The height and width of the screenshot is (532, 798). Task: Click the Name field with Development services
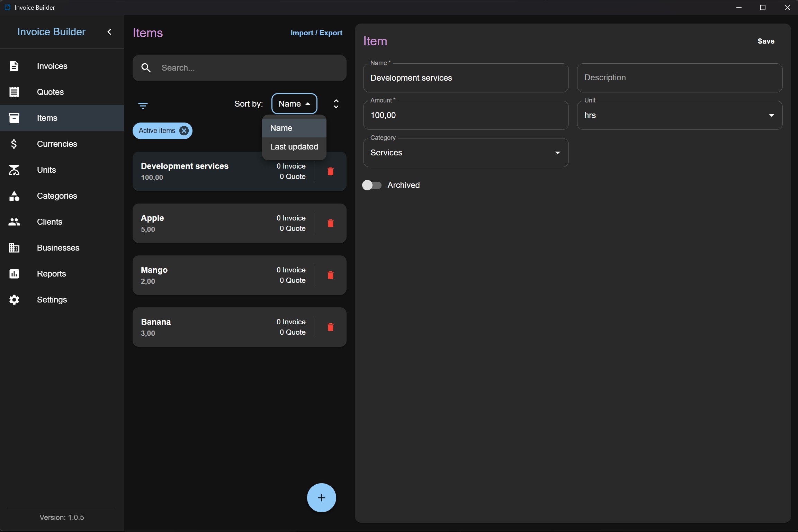point(466,78)
